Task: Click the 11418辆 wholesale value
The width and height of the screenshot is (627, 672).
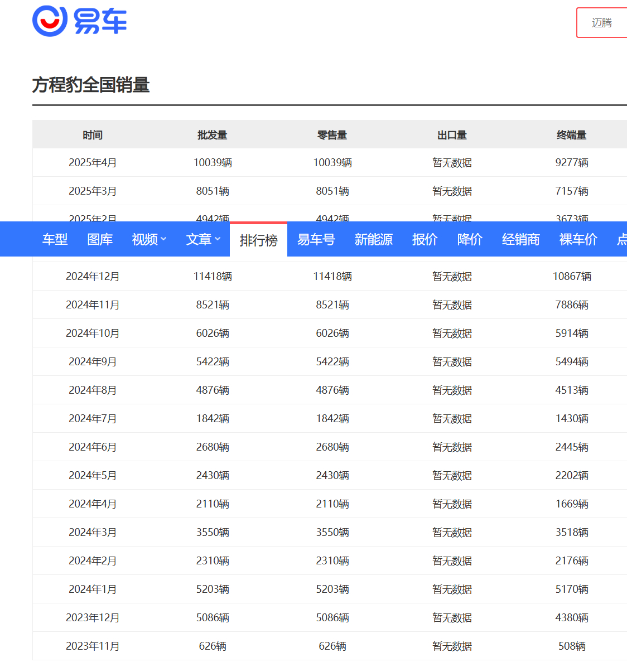Action: tap(213, 276)
